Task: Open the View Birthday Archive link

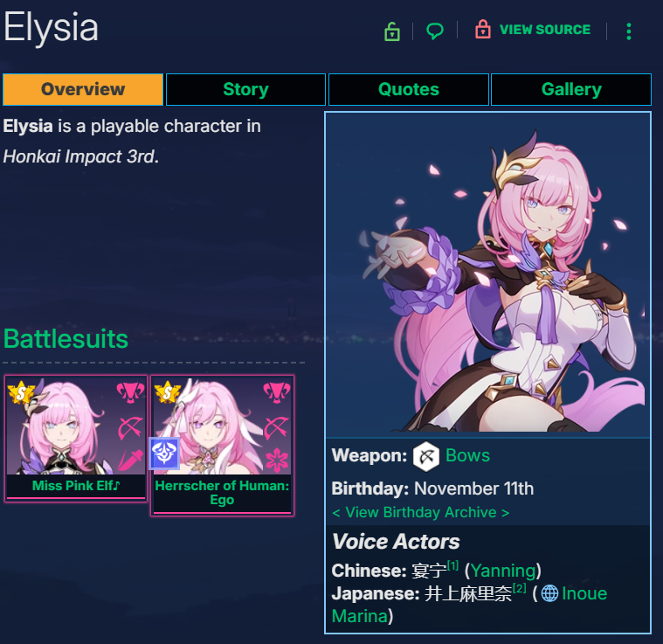Action: click(x=421, y=512)
